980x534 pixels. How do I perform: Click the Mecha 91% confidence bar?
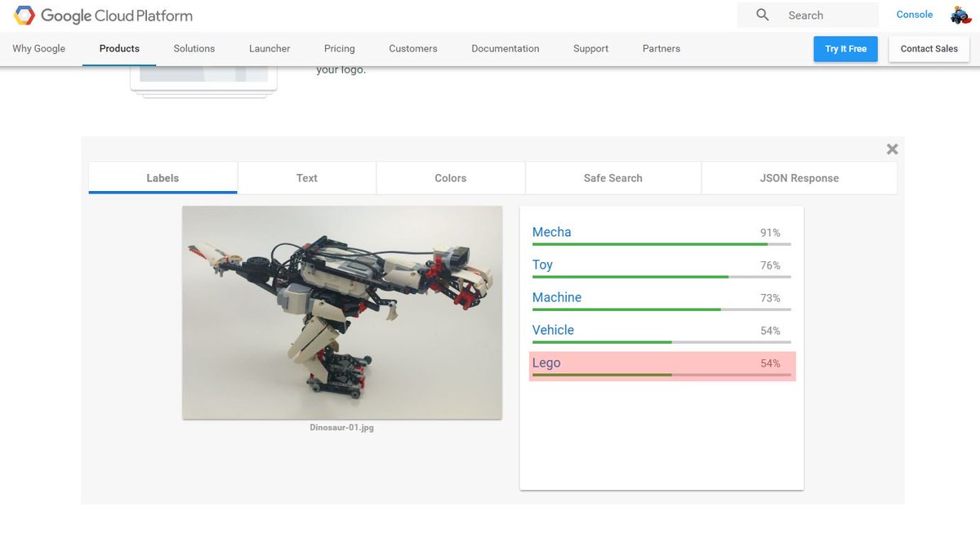pyautogui.click(x=660, y=245)
